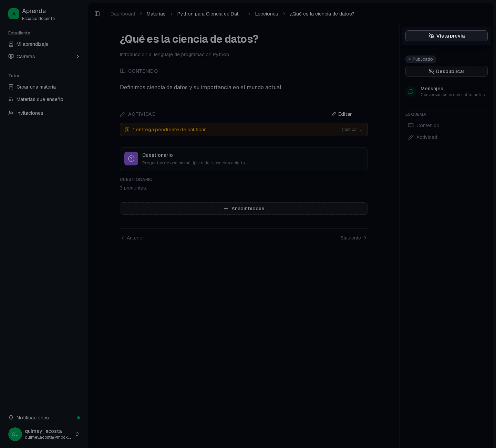Click Despublicar to unpublish lesson
Viewport: 496px width, 448px height.
(446, 71)
